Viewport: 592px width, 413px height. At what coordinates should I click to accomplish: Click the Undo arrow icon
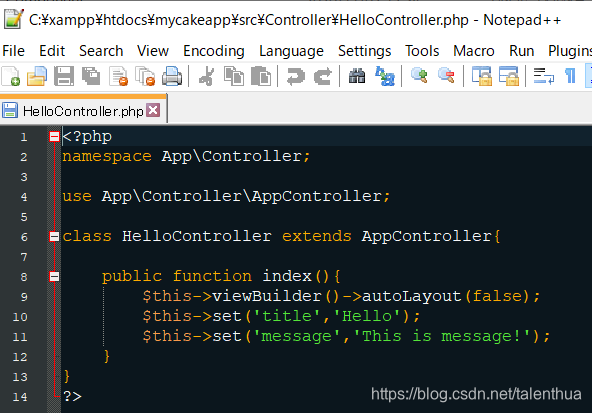pyautogui.click(x=296, y=76)
